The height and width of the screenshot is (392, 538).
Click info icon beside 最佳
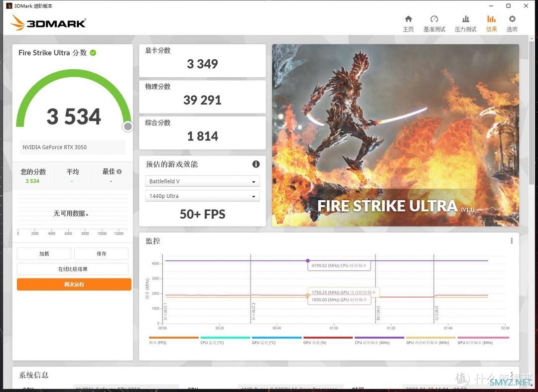(119, 171)
